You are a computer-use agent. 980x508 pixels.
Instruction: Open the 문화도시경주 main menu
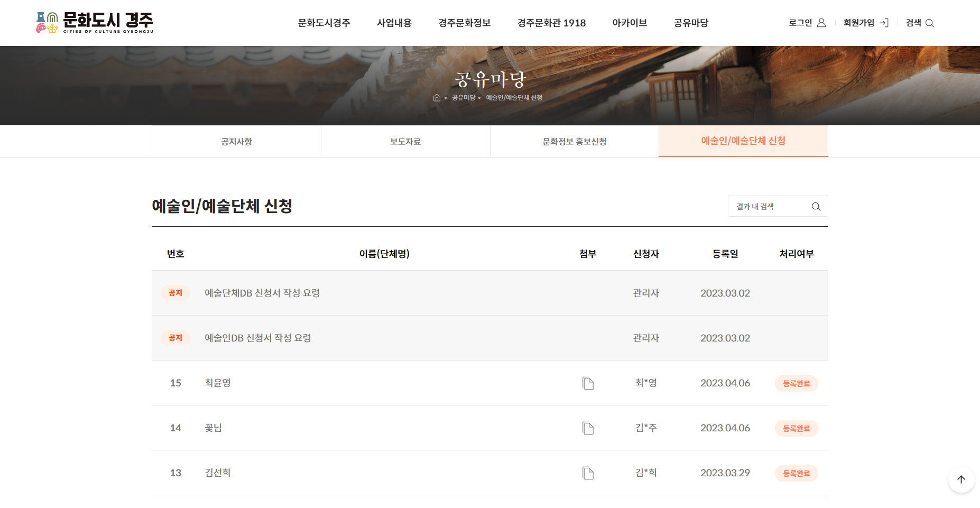[324, 23]
